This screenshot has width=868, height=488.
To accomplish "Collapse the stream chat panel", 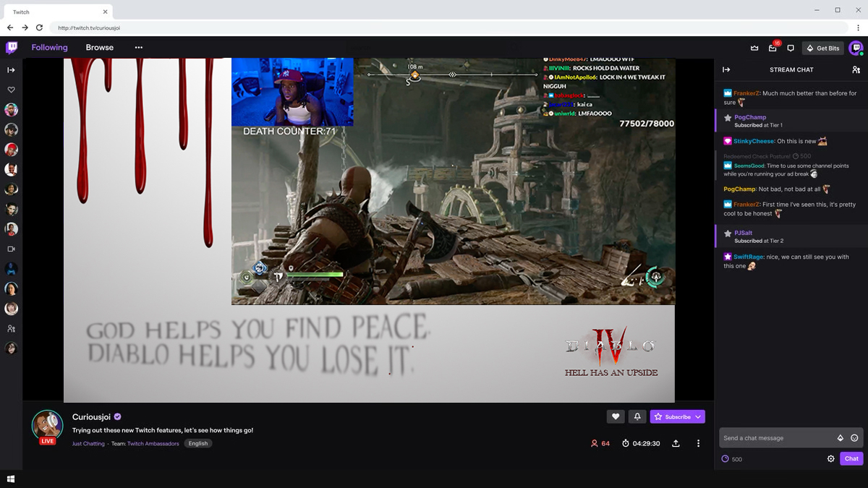I will 726,70.
